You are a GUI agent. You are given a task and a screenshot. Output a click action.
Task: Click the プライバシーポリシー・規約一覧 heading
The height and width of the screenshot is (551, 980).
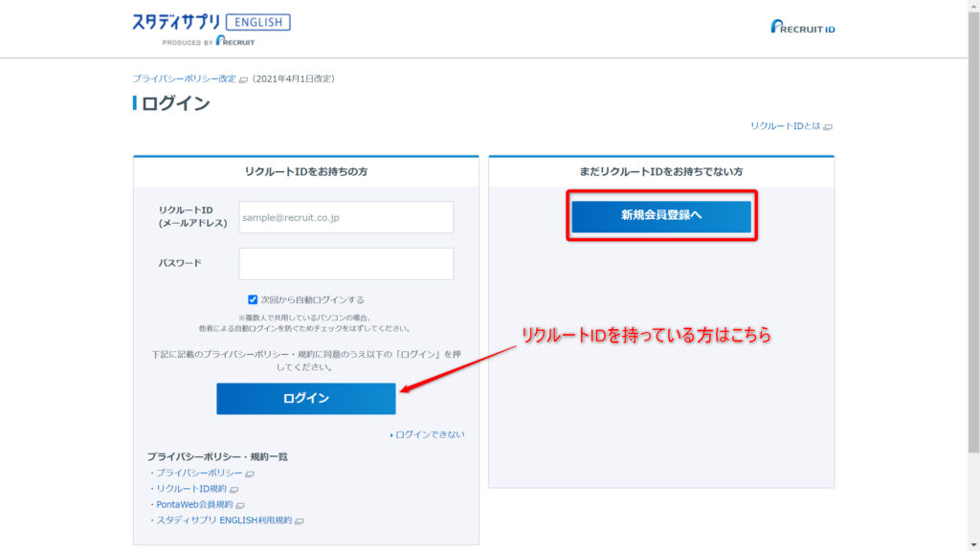217,456
